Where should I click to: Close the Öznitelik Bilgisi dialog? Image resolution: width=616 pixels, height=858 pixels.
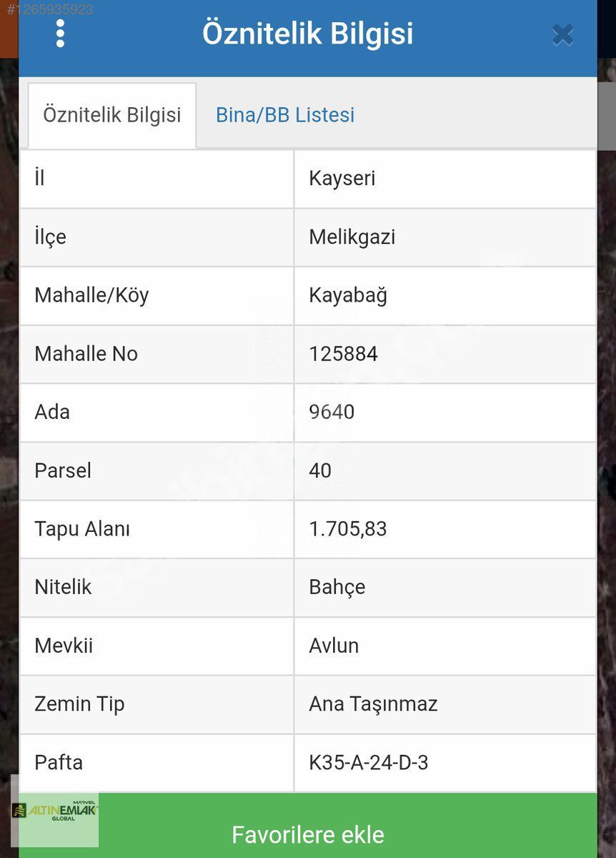click(x=562, y=34)
